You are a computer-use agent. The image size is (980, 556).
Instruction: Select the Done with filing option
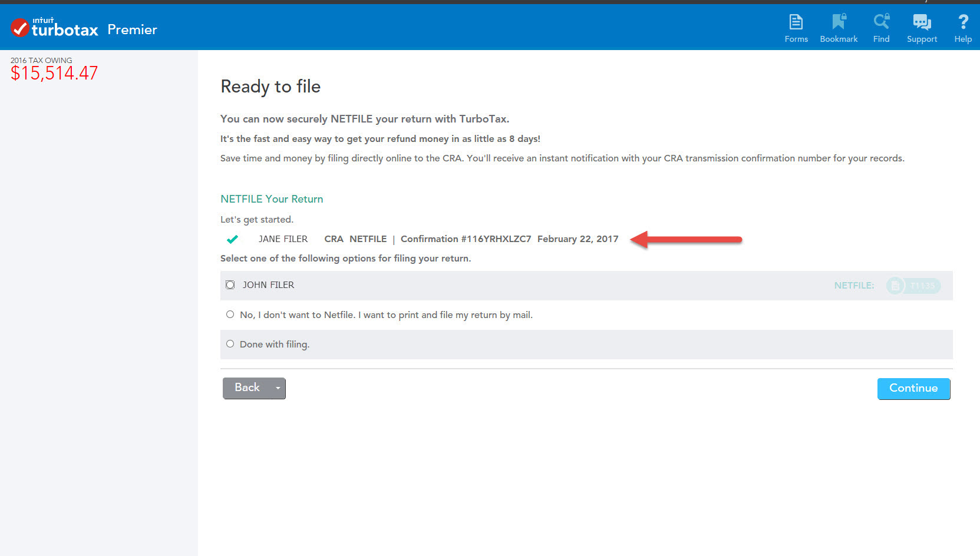[230, 344]
